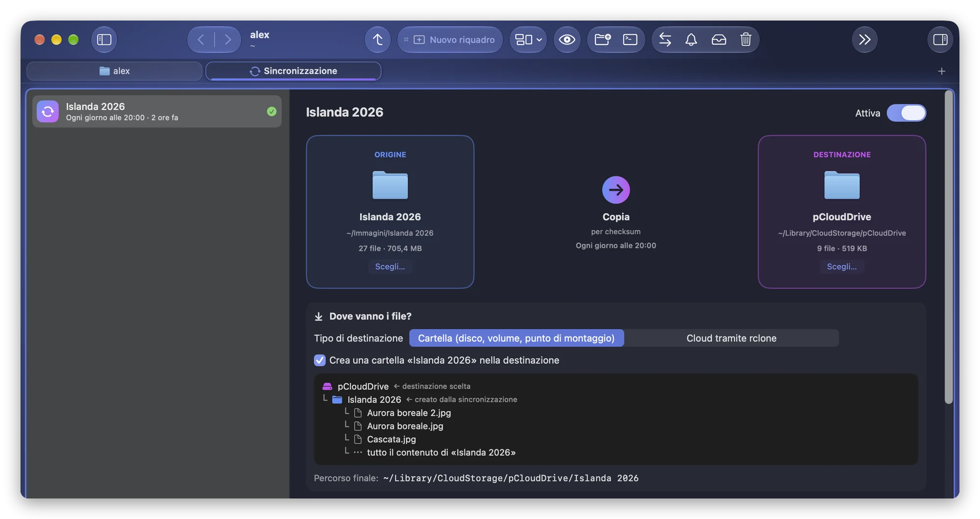Screen dimensions: 980x519
Task: Click the up-arrow parent folder button
Action: (x=377, y=40)
